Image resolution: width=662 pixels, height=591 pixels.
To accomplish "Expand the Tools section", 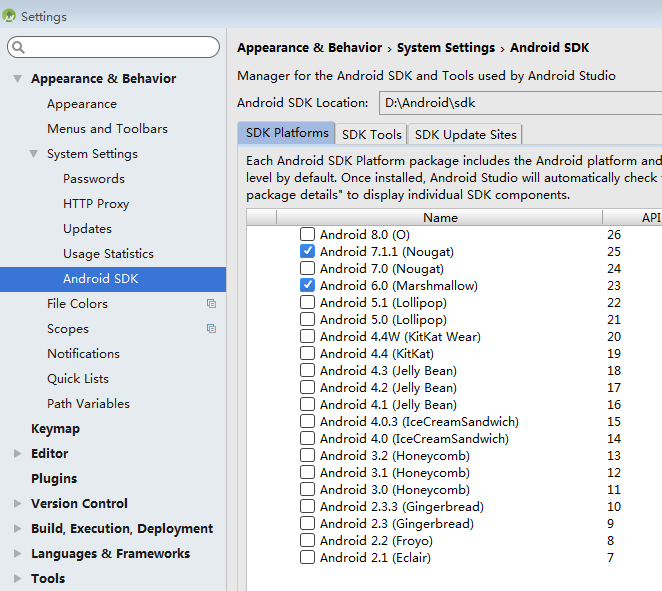I will pos(17,578).
